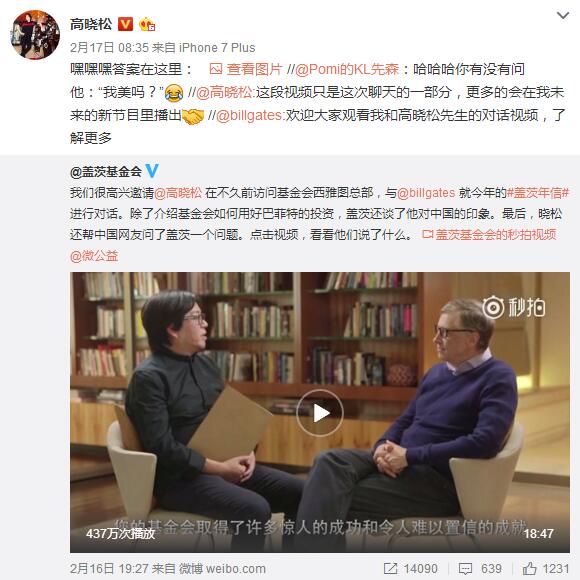Click 高晓松's profile avatar
This screenshot has height=580, width=580.
point(36,35)
